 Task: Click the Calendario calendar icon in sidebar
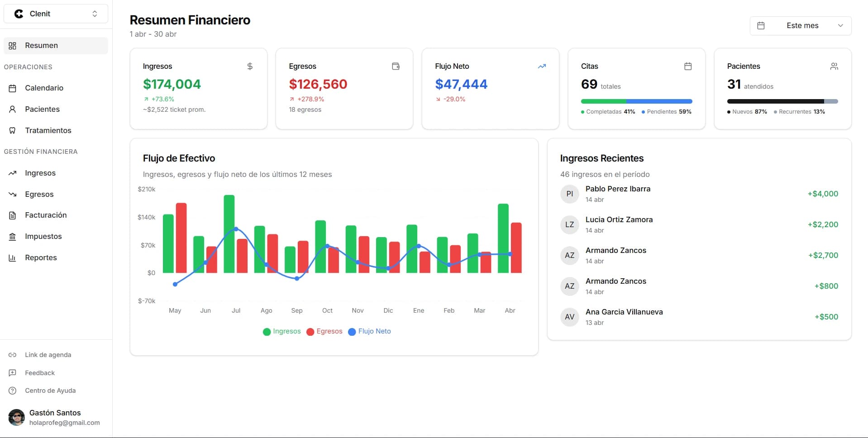(x=13, y=88)
